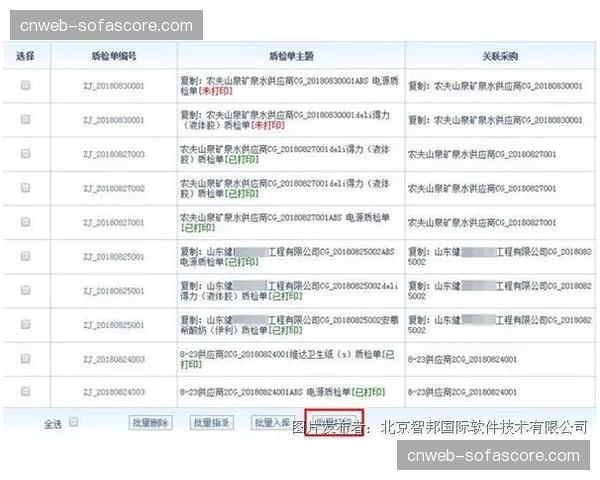
Task: Click ID ZJ_20180830001 in the deli得力 row
Action: point(114,120)
